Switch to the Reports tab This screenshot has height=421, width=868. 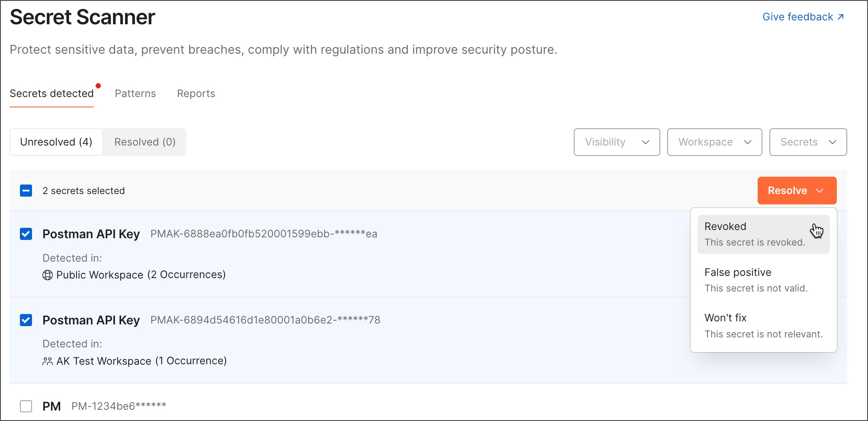point(196,94)
